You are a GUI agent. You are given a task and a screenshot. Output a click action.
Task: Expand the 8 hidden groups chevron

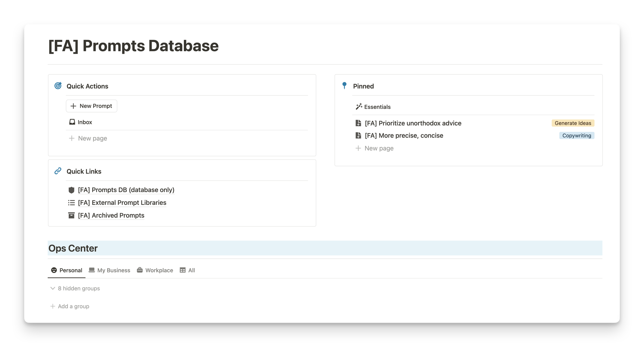coord(53,288)
